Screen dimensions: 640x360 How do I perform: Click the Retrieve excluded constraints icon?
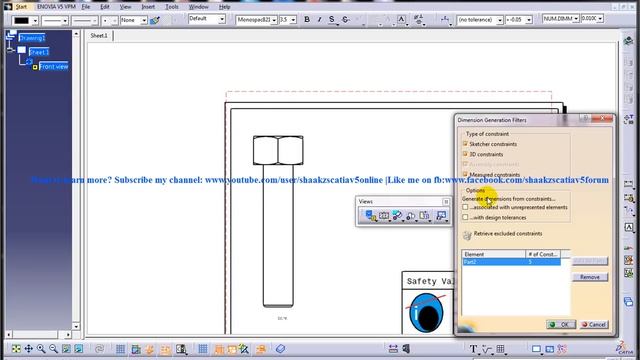pos(467,235)
